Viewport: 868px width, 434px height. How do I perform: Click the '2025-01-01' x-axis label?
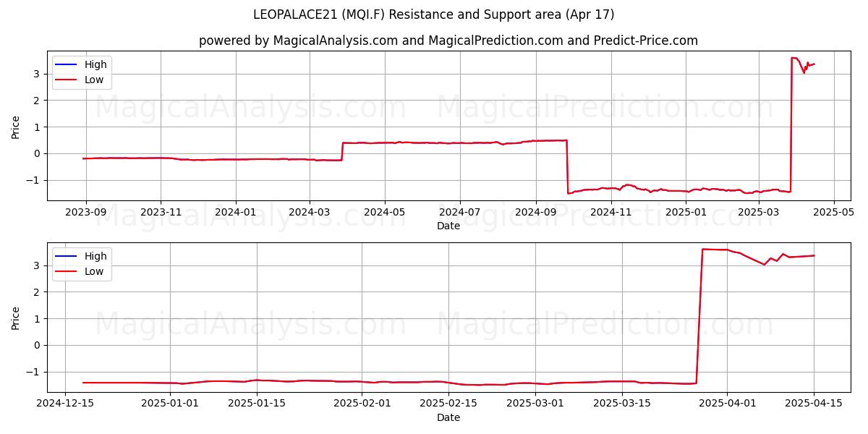click(170, 404)
